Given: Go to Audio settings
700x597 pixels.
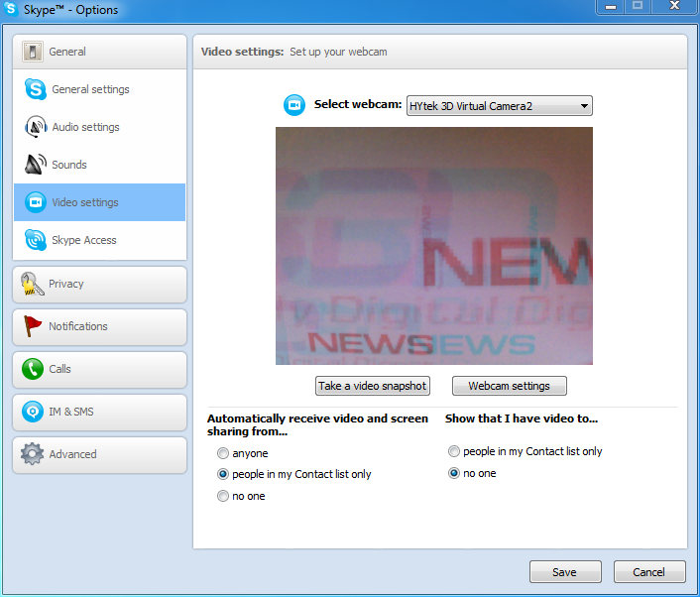Looking at the screenshot, I should (99, 127).
